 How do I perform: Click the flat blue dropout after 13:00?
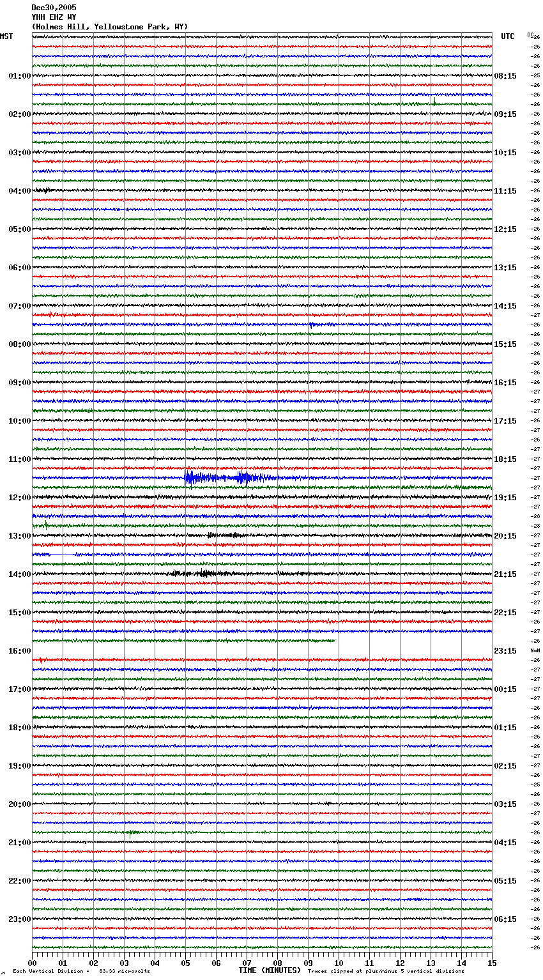[63, 555]
